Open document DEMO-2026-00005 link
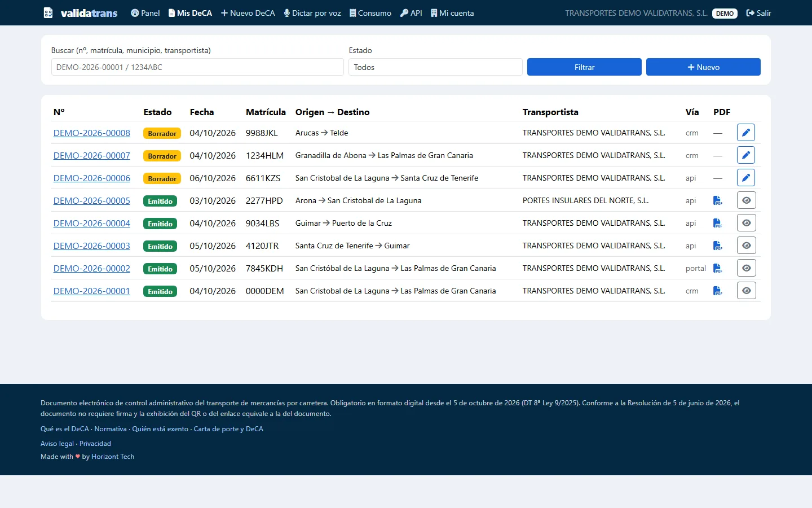 (92, 201)
